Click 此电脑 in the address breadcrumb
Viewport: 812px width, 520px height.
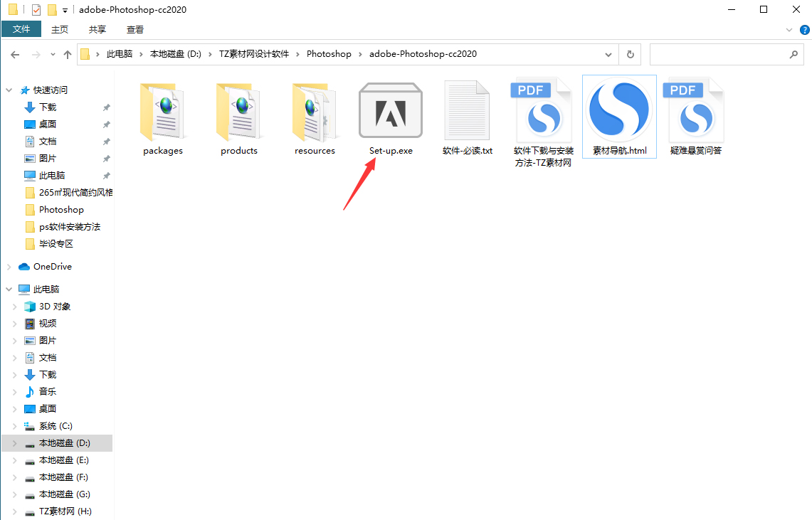[x=120, y=54]
